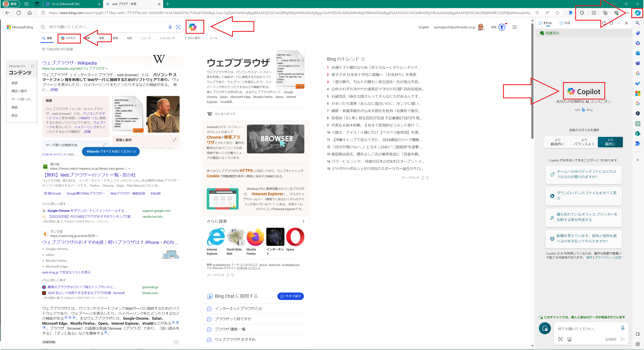Screen dimensions: 644x350
Task: Click the scrollbar down arrow
Action: pos(532,346)
